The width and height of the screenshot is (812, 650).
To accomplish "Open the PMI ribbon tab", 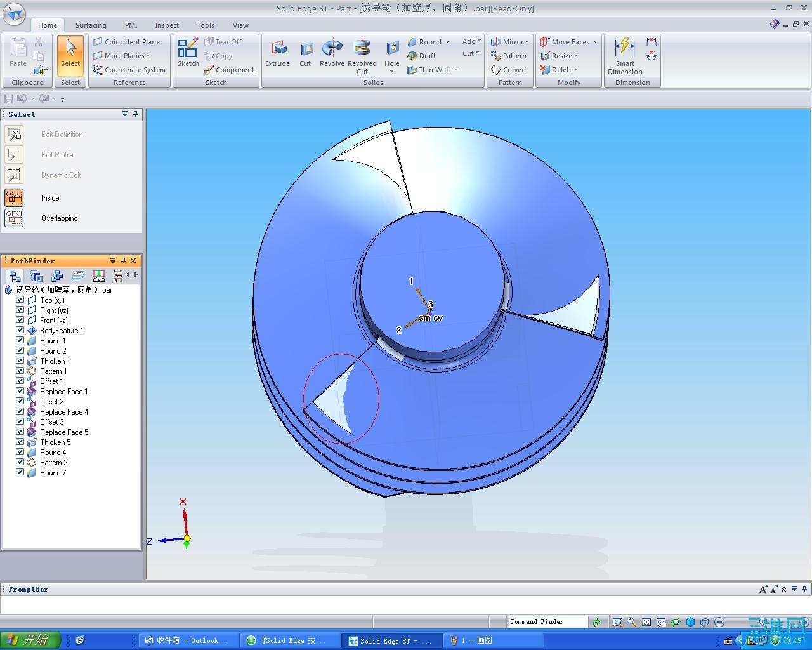I will pos(131,25).
